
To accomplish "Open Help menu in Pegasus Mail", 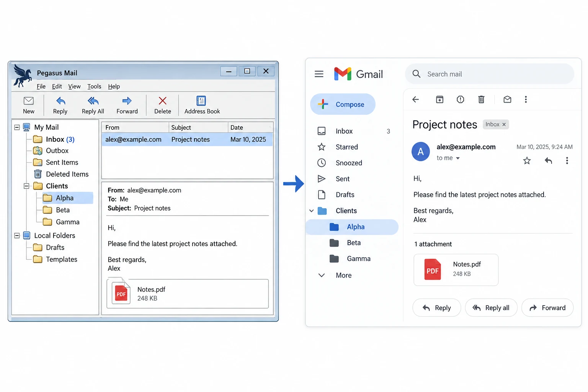I will point(114,87).
